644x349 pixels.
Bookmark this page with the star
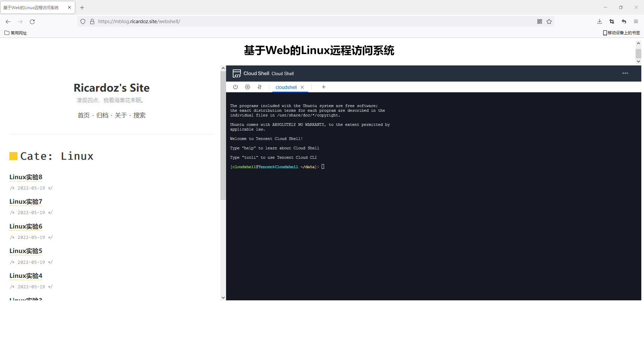point(549,21)
